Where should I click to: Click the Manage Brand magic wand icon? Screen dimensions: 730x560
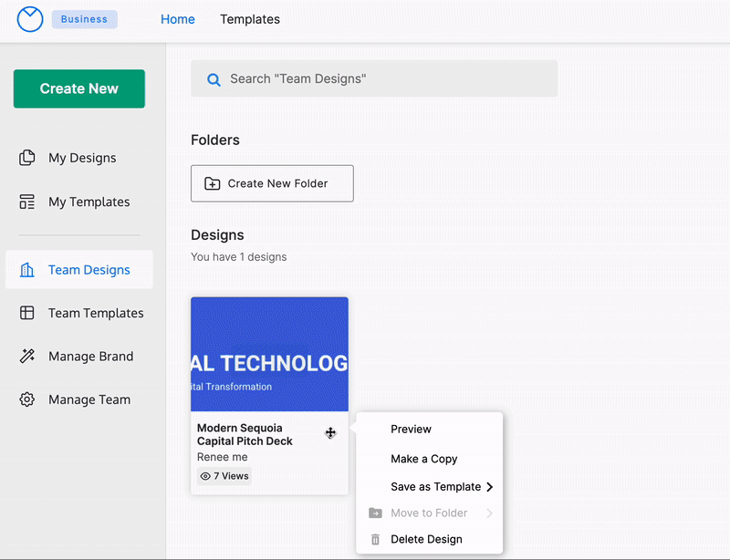coord(27,356)
